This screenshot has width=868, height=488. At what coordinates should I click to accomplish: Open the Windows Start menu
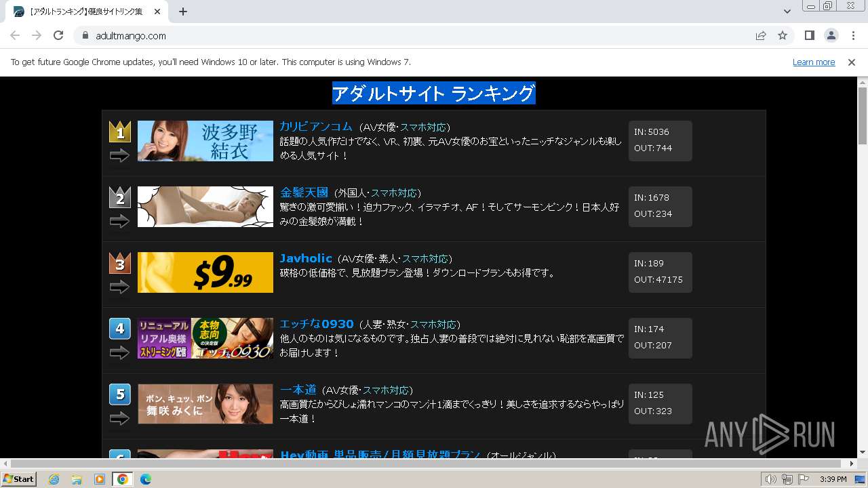pyautogui.click(x=19, y=479)
